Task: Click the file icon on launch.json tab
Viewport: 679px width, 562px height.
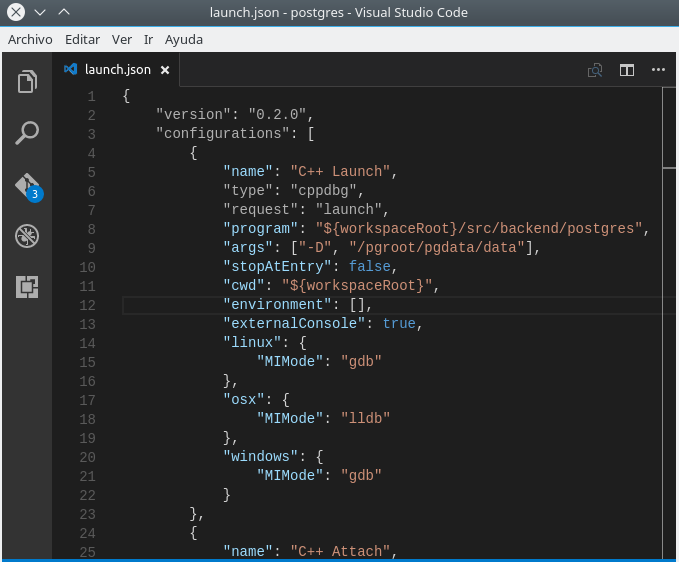Action: click(x=70, y=70)
